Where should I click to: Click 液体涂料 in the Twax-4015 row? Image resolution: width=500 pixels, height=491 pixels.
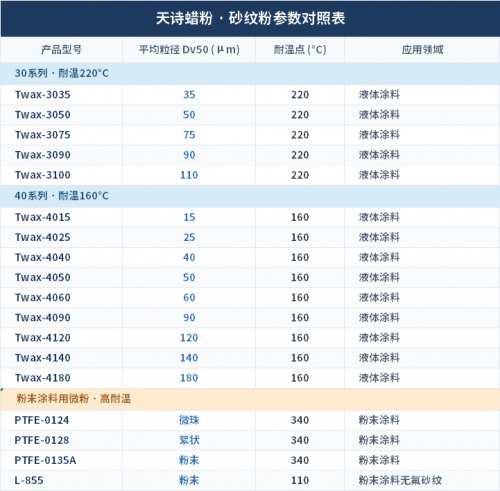click(379, 217)
